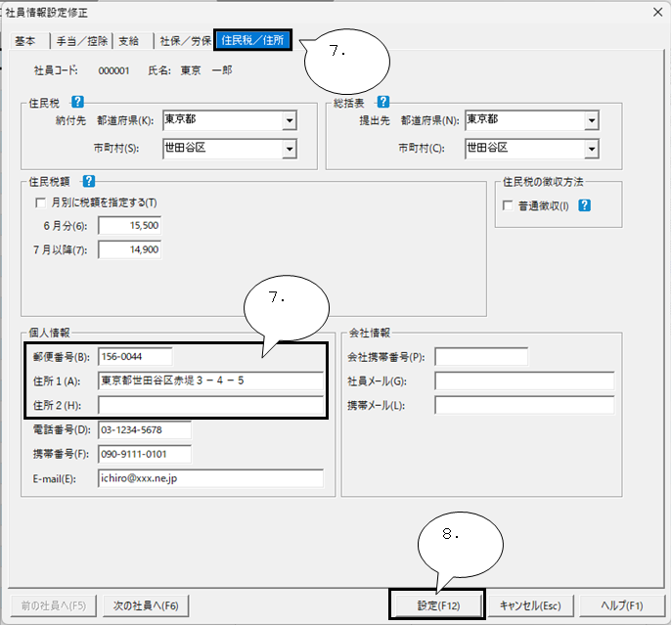Switch to 社保／労保 tab
The image size is (672, 626).
(185, 41)
